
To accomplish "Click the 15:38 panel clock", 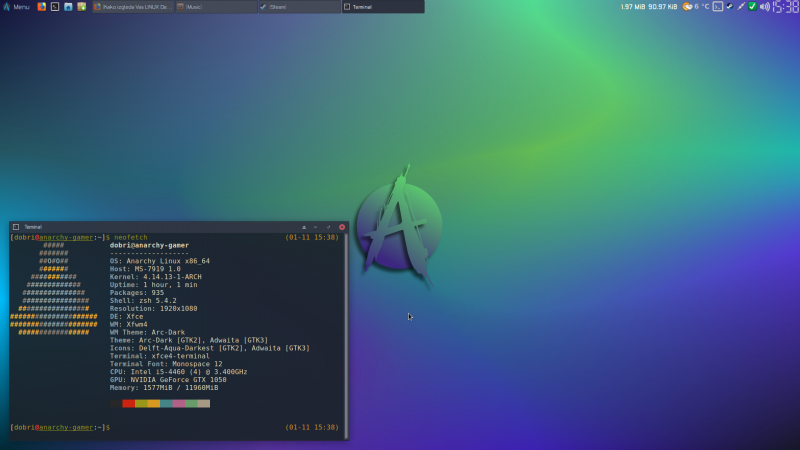I will [x=786, y=7].
